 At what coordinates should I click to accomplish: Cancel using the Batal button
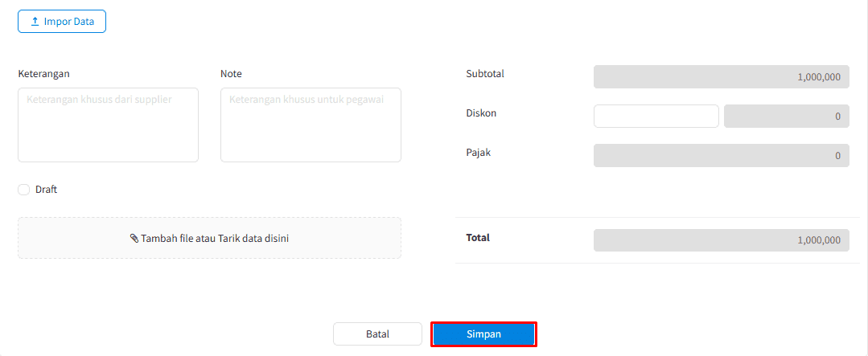click(377, 334)
